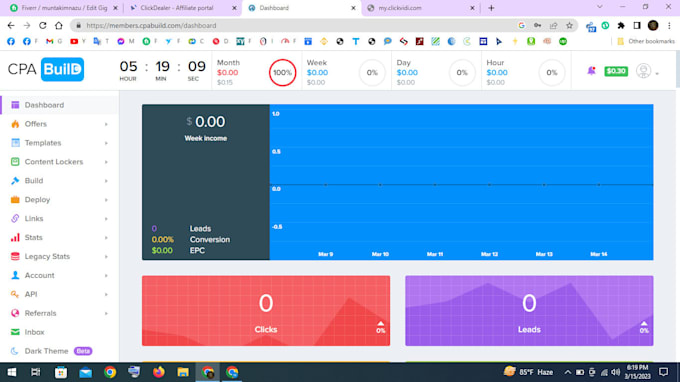Click the Stats bar chart icon
Screen dimensions: 680x382
point(15,237)
